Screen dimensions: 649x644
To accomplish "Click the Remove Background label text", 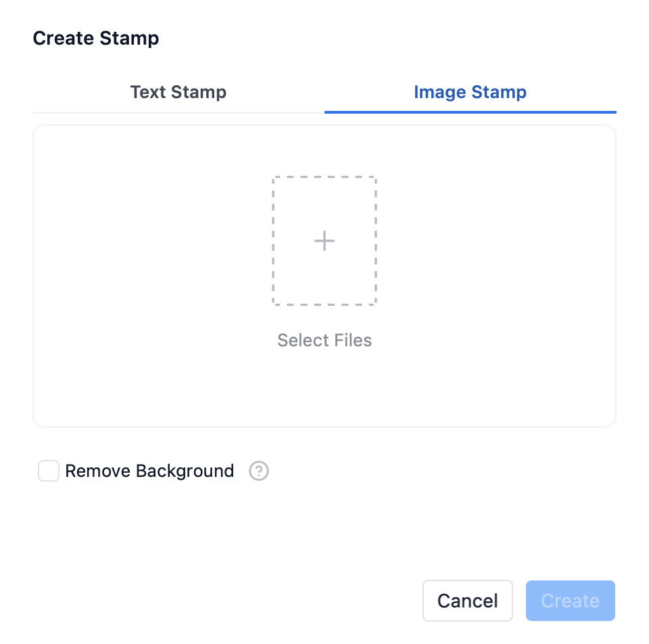I will 149,471.
